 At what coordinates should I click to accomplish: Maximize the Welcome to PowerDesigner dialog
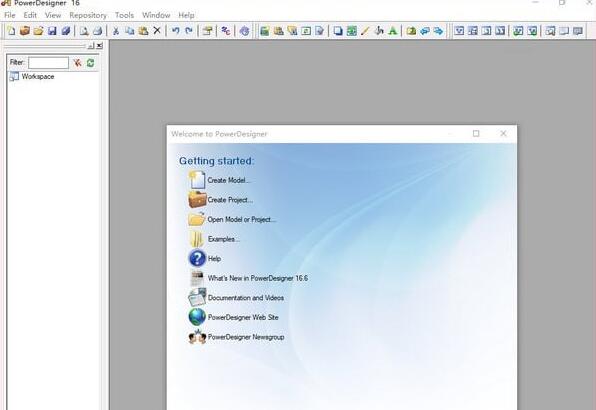tap(476, 133)
